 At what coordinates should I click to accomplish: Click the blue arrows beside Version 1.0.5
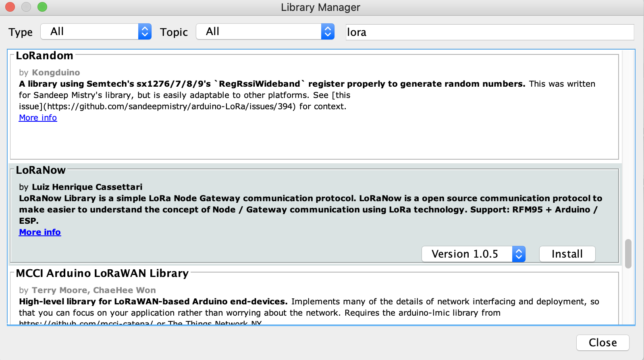point(519,254)
